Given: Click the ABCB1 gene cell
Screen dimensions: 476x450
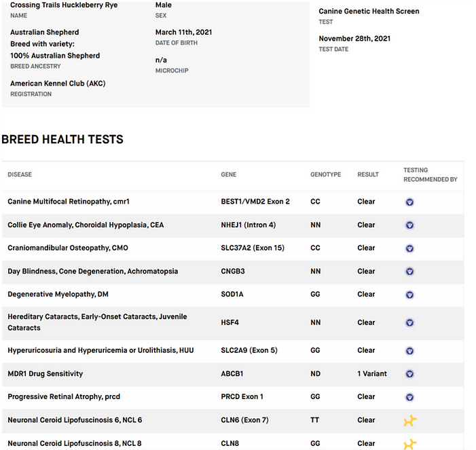Looking at the screenshot, I should point(232,374).
